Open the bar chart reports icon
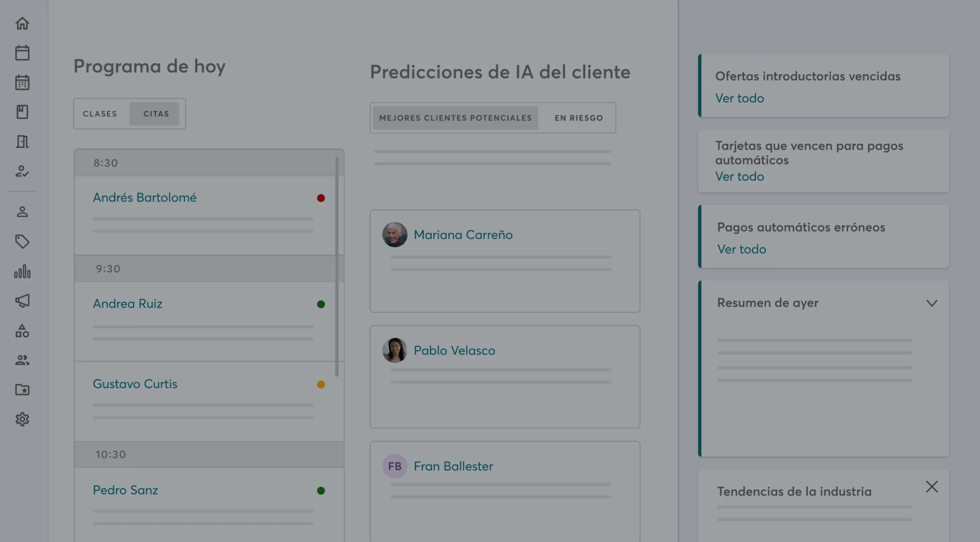Screen dimensions: 980x542 tap(22, 271)
